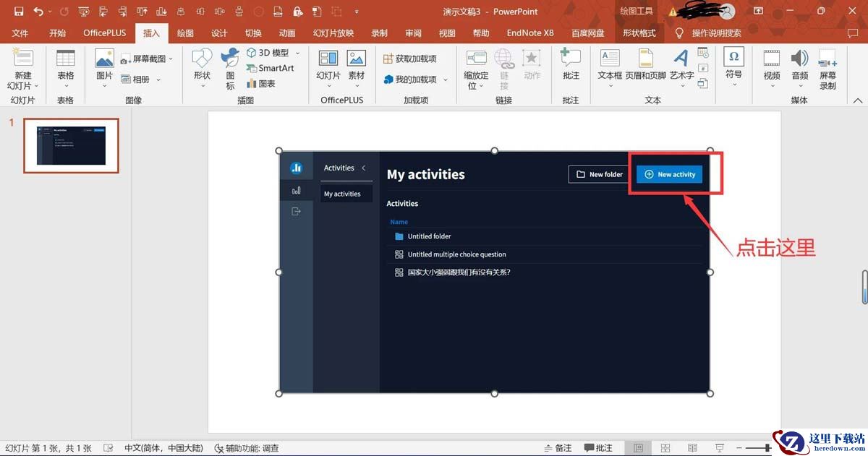Insert a SmartArt graphic
868x456 pixels.
point(270,68)
